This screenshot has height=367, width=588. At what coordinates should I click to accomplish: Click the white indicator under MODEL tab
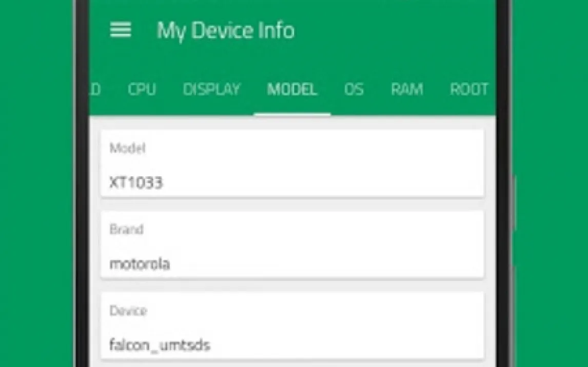[x=292, y=114]
